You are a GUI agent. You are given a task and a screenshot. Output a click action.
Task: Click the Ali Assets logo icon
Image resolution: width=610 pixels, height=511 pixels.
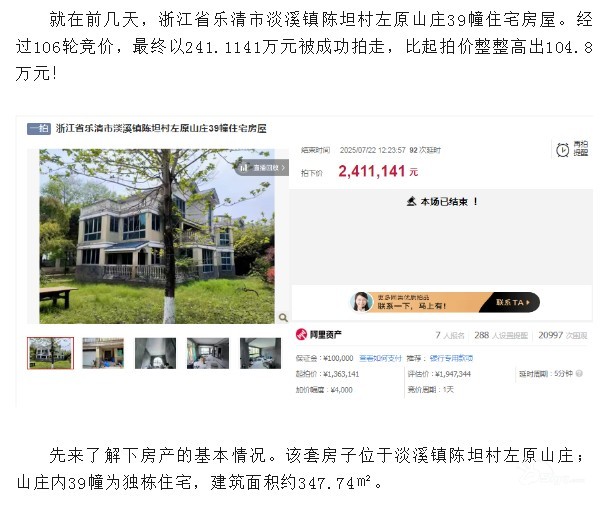(x=301, y=334)
